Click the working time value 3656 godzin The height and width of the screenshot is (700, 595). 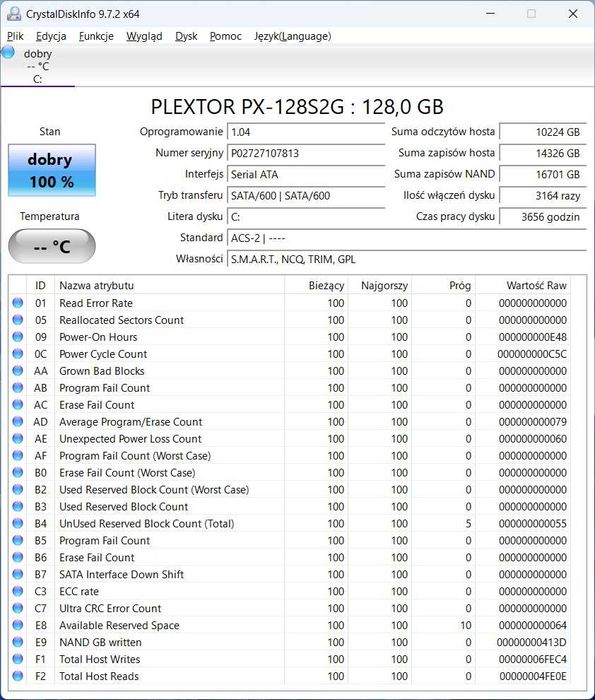pyautogui.click(x=542, y=217)
